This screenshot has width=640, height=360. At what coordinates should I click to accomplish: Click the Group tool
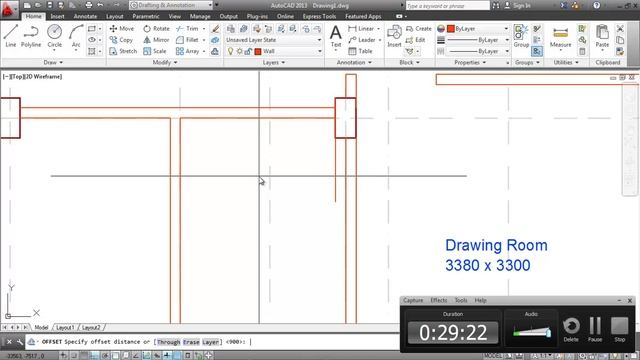click(x=521, y=36)
